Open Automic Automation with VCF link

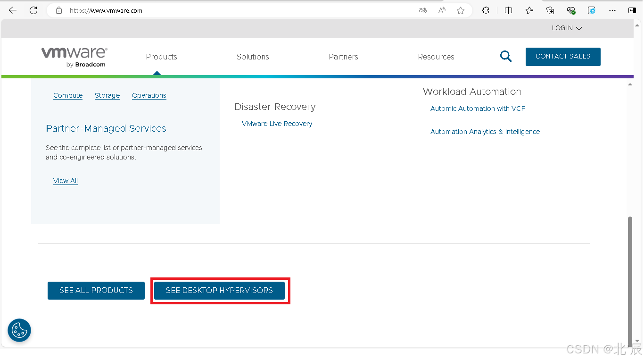point(478,109)
